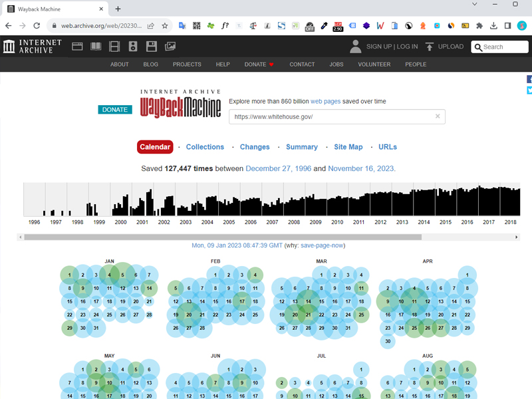Screen dimensions: 532x399
Task: Click in the Wayback URL input field
Action: 337,117
